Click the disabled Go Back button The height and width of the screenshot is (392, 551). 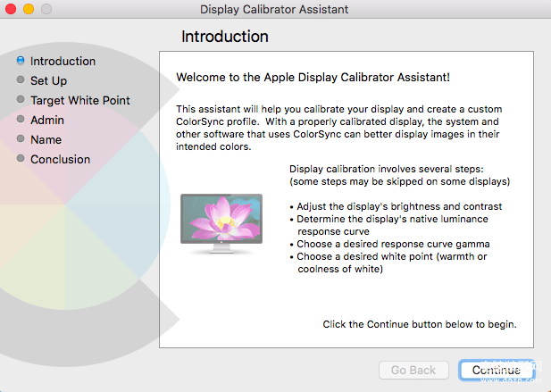[413, 370]
